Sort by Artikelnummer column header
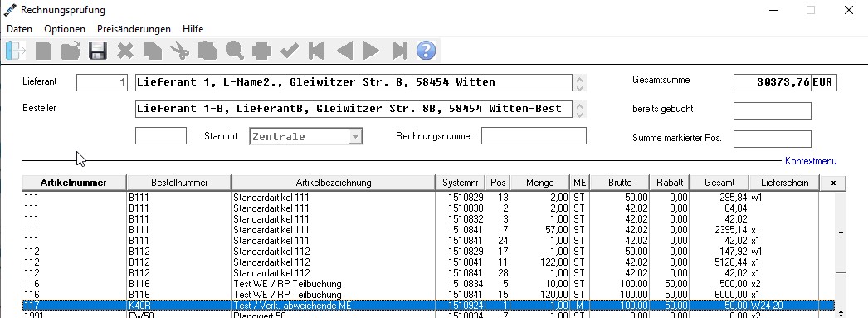This screenshot has height=318, width=868. click(74, 183)
